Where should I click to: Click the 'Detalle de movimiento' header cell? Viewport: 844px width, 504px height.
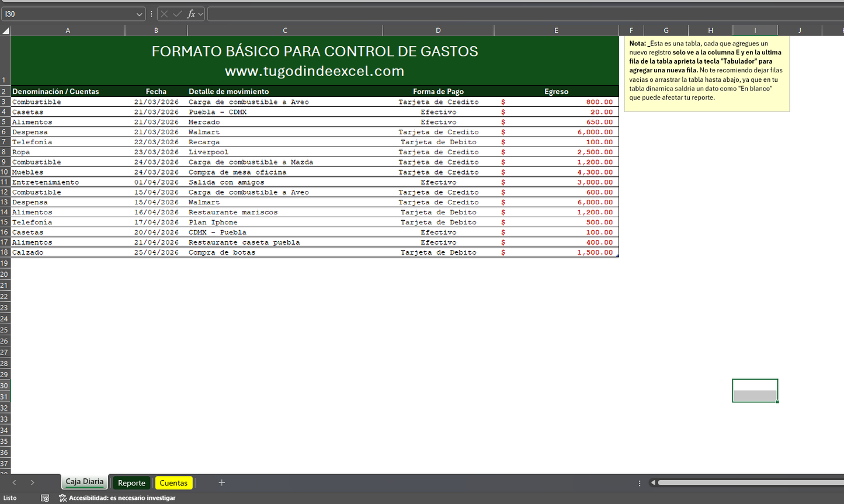[285, 91]
